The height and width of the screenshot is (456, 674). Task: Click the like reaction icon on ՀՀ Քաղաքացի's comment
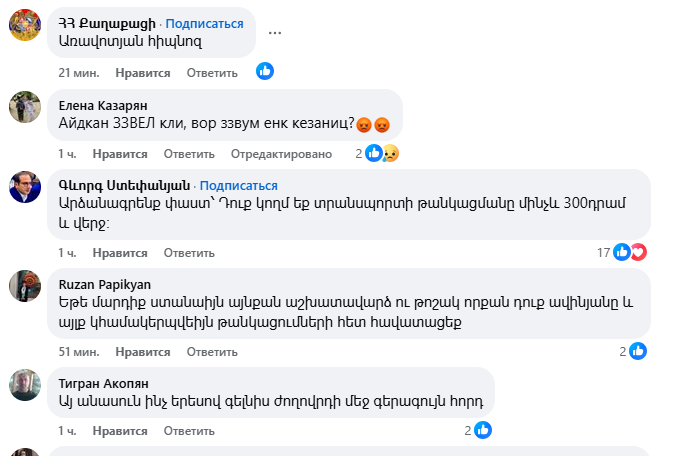[x=265, y=71]
